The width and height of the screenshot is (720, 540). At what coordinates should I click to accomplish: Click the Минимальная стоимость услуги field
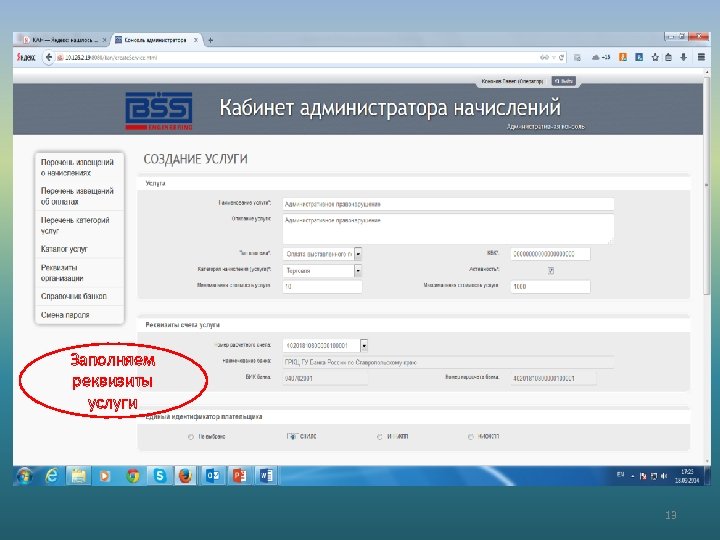[x=322, y=287]
